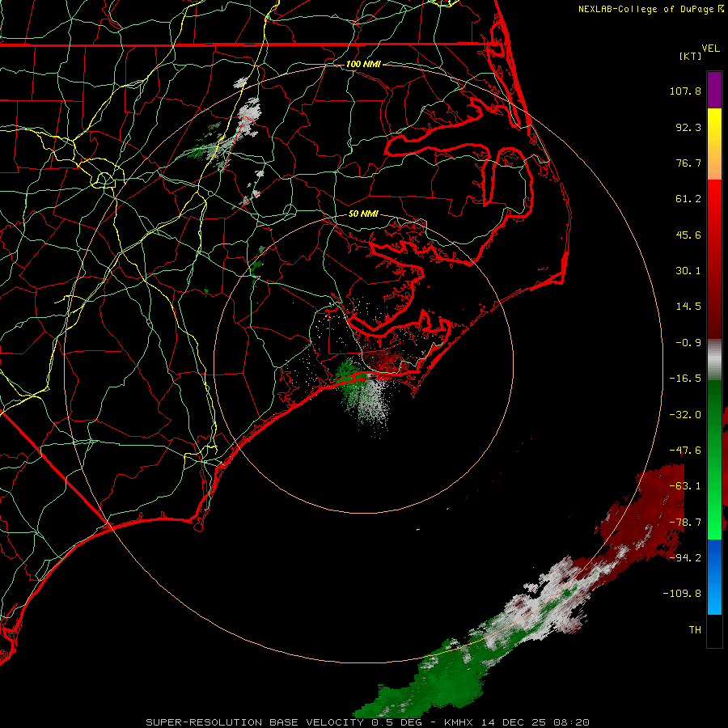Pick the black TH segment of the color bar

coord(714,630)
